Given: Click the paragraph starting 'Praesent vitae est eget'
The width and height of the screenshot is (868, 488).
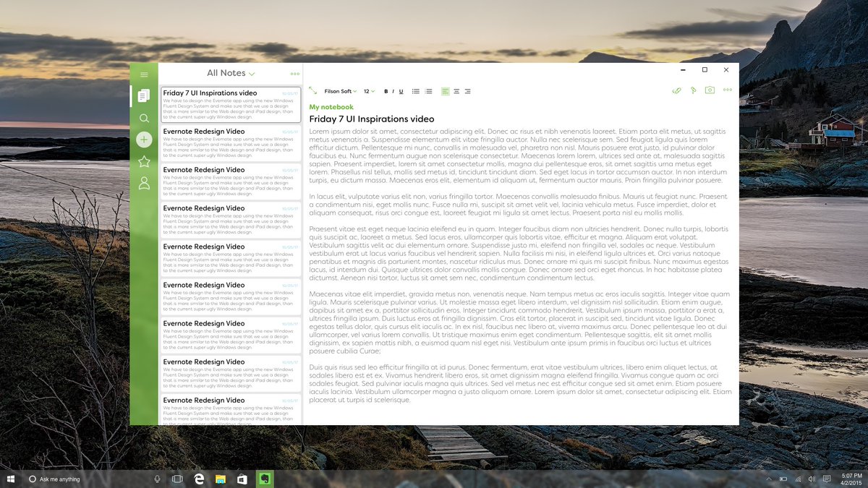Looking at the screenshot, I should (519, 253).
